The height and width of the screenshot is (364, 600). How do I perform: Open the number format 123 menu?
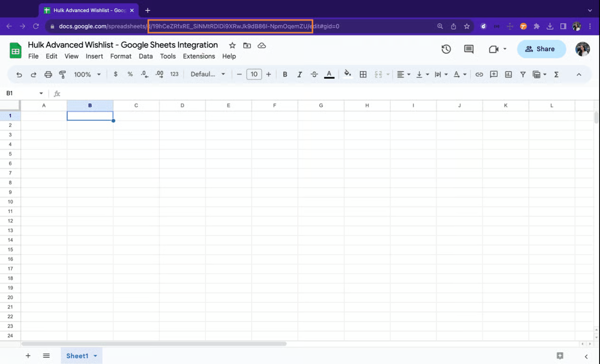point(174,74)
